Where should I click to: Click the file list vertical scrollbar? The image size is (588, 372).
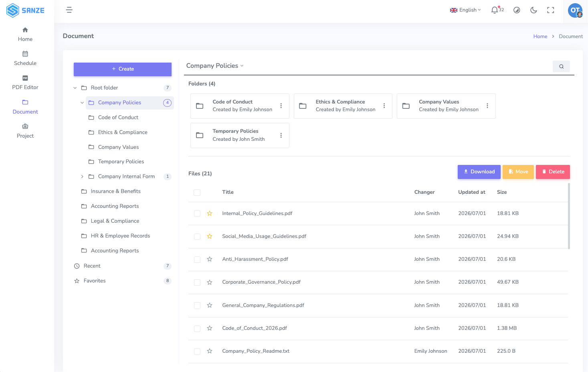tap(569, 216)
